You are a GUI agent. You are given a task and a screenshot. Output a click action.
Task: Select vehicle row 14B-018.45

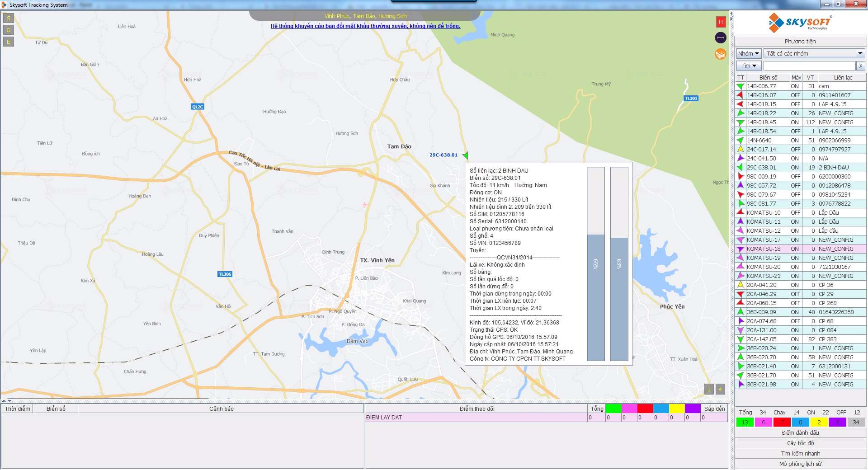(x=801, y=122)
